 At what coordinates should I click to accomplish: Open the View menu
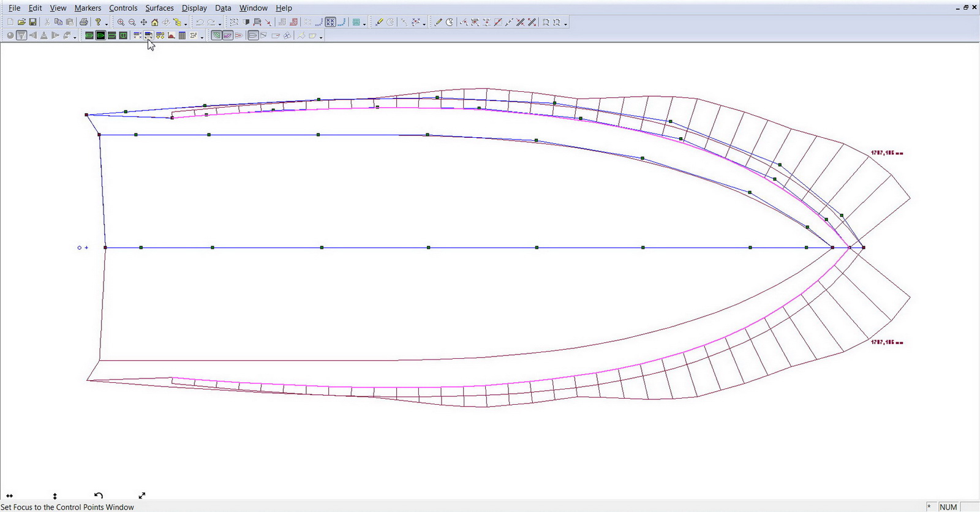pyautogui.click(x=58, y=8)
